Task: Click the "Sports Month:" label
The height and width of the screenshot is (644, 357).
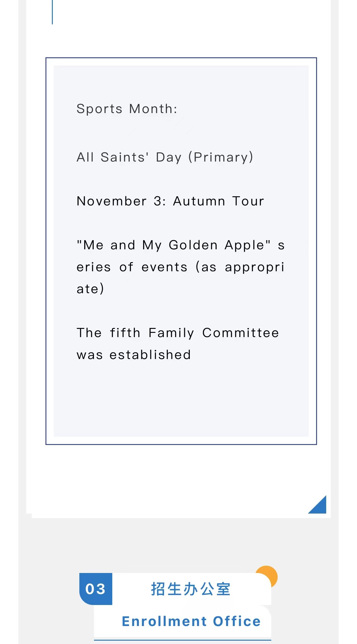Action: coord(127,109)
